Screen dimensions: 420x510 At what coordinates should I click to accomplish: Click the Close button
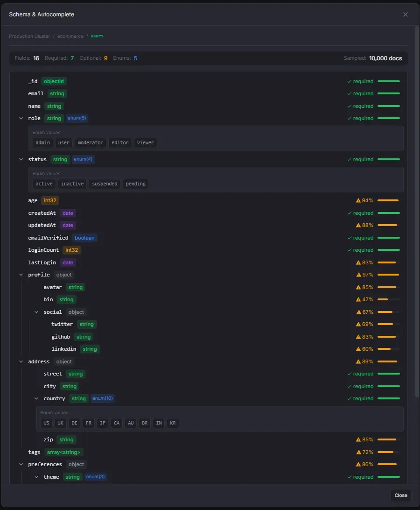pos(400,495)
